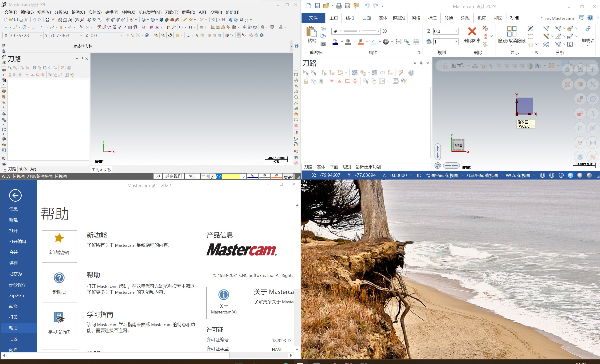Click 帮助(C) question mark tile
This screenshot has height=364, width=600.
(x=59, y=286)
